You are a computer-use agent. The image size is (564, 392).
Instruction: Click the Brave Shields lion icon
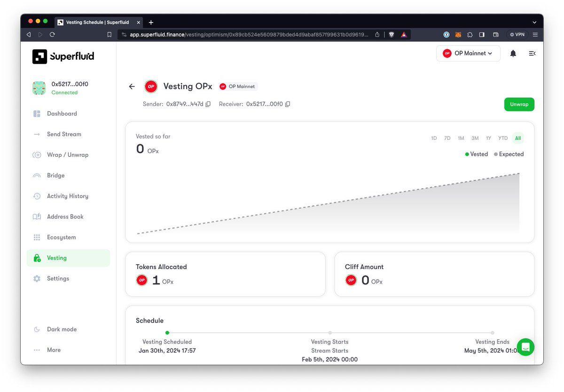392,34
